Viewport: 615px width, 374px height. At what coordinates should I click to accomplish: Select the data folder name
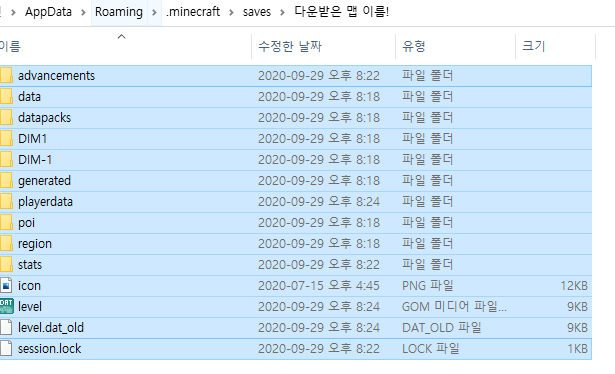[29, 96]
